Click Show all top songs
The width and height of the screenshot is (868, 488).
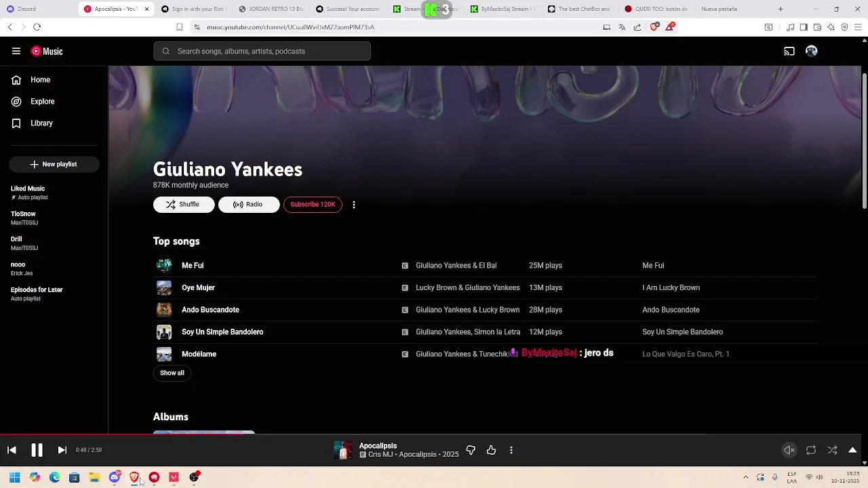[x=172, y=373]
